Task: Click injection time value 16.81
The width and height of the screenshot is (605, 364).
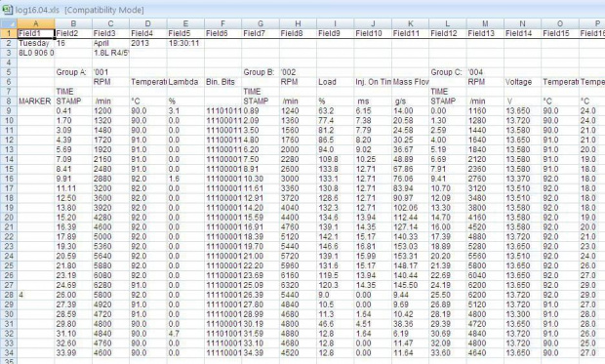Action: click(x=373, y=246)
